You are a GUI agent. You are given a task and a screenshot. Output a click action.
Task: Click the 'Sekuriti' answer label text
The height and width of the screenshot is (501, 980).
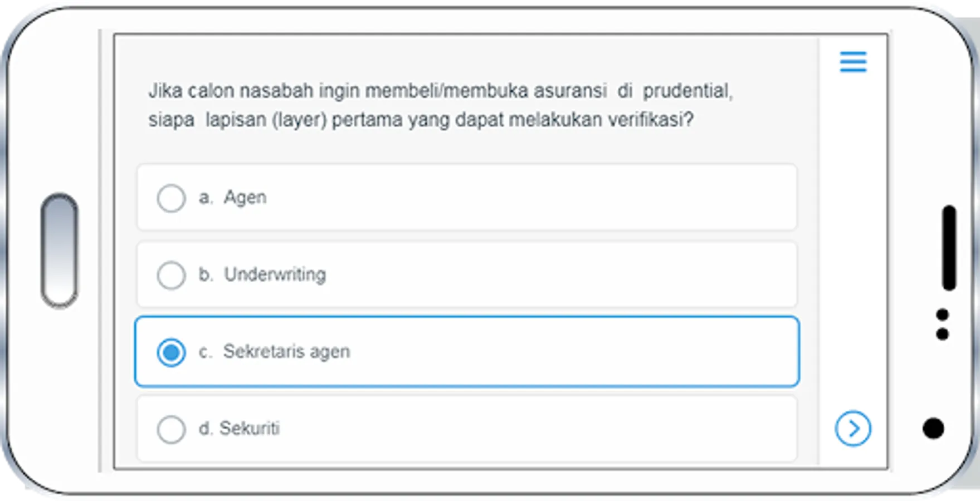coord(250,429)
